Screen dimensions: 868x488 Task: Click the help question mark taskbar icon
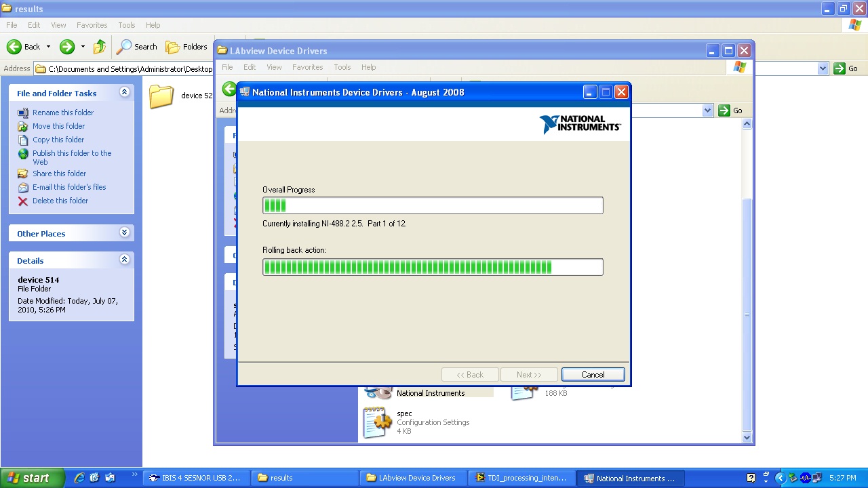pyautogui.click(x=751, y=478)
